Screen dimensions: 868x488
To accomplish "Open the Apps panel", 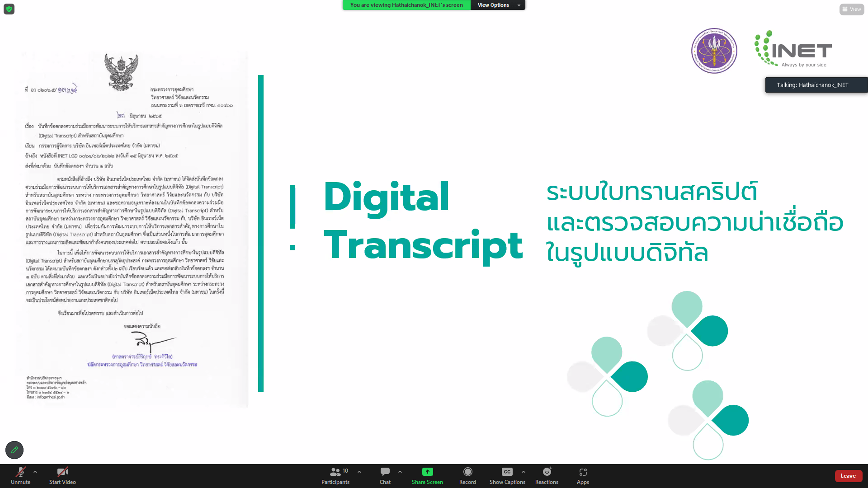I will coord(583,476).
